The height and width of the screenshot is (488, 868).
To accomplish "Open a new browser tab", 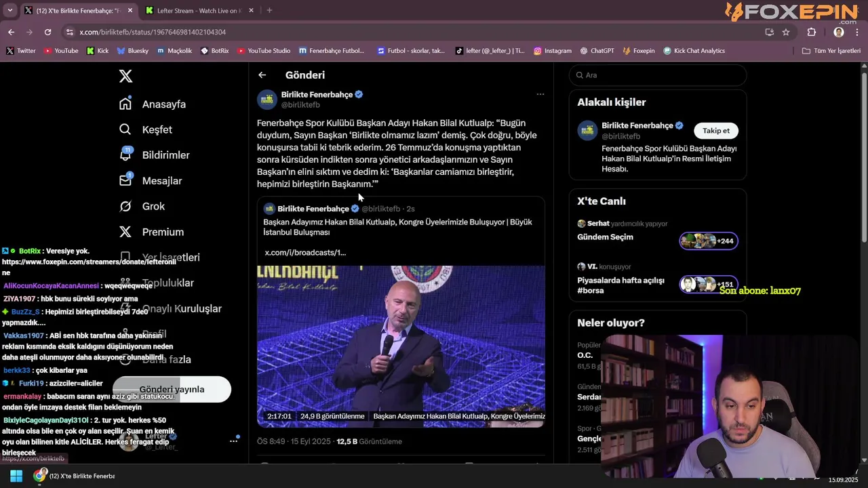I will (269, 10).
